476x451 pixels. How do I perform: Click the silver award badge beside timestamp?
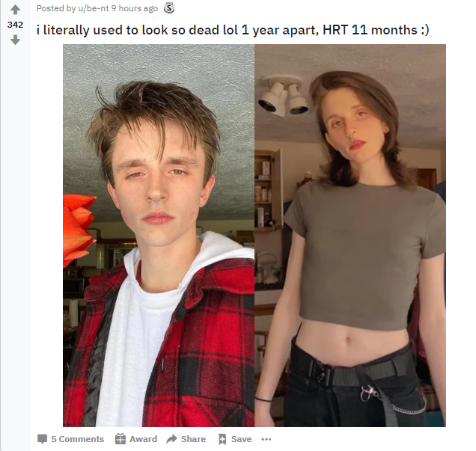point(169,8)
